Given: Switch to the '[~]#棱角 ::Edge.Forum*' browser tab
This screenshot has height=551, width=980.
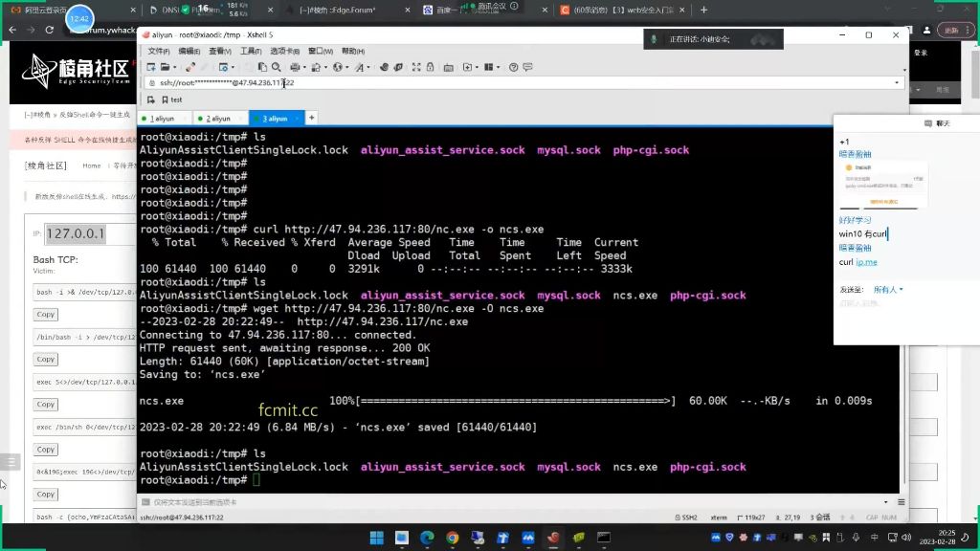Looking at the screenshot, I should click(x=346, y=10).
